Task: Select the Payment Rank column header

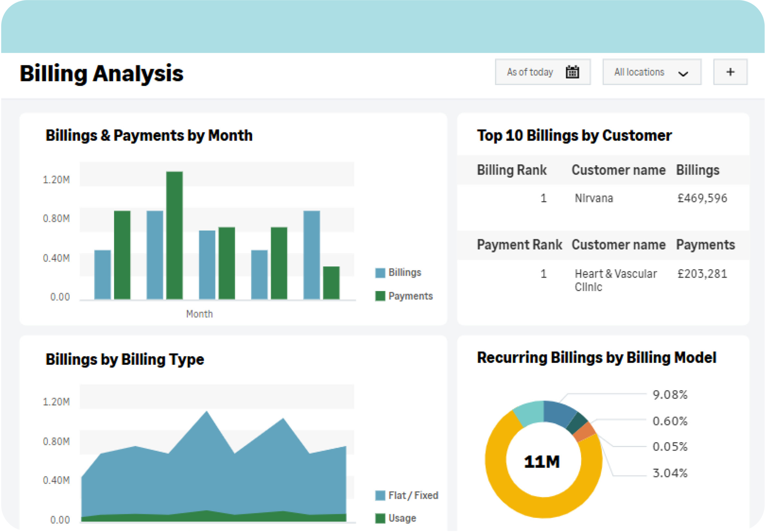Action: pos(519,245)
